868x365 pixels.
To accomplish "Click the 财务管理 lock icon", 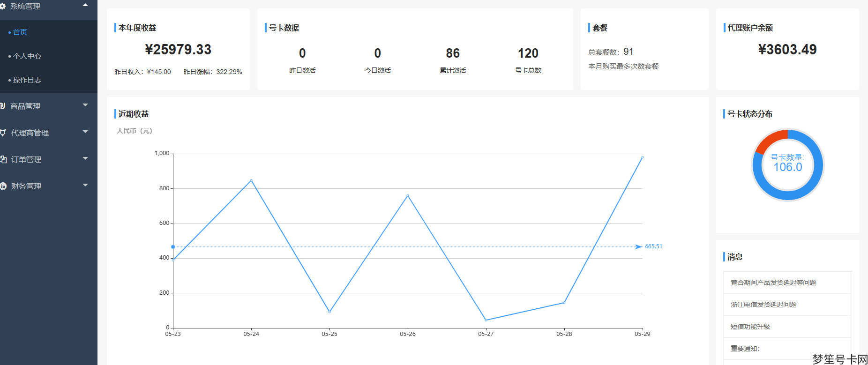I will click(x=3, y=186).
